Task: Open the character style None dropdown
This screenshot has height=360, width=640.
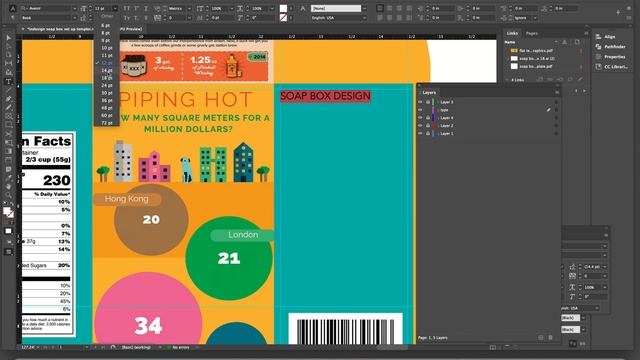Action: tap(364, 9)
